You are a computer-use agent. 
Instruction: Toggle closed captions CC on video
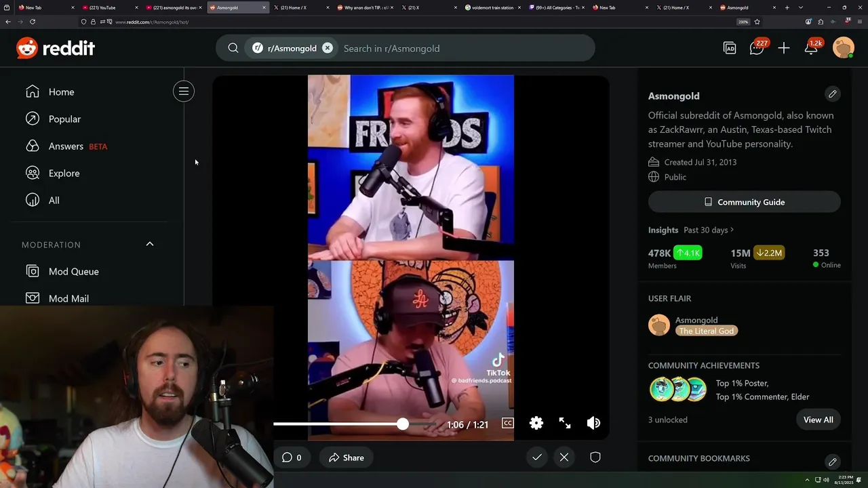tap(507, 423)
